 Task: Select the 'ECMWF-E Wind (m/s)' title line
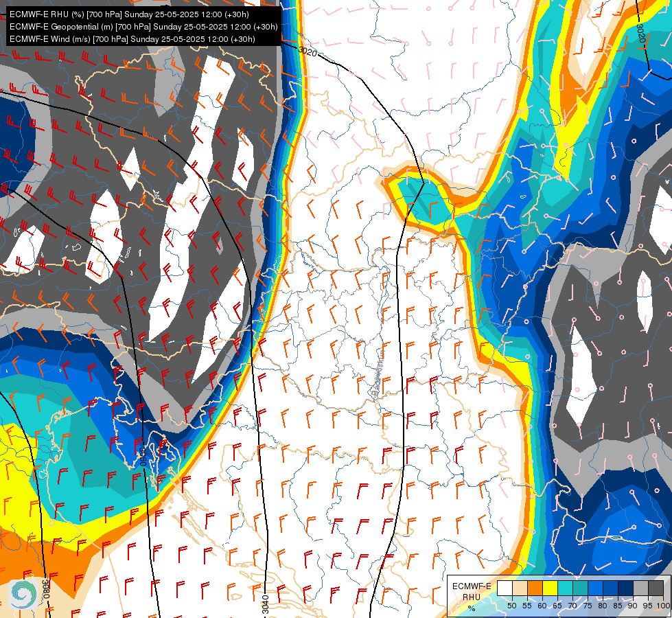(132, 39)
